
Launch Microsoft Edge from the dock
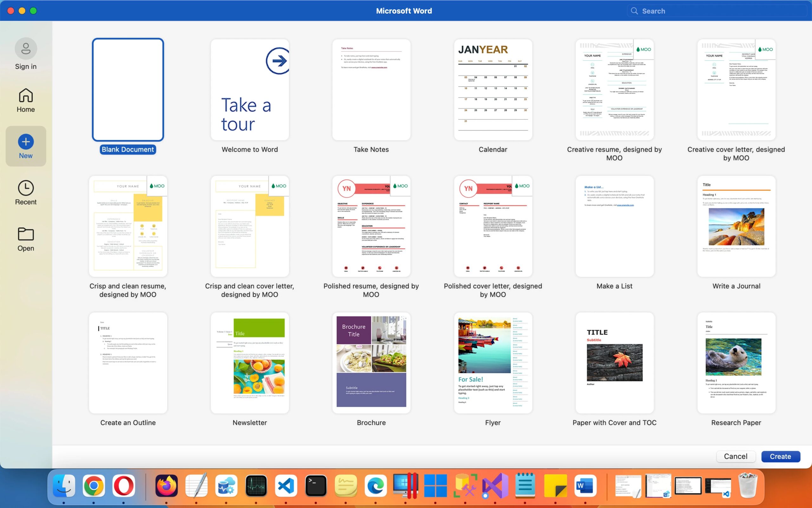tap(376, 486)
